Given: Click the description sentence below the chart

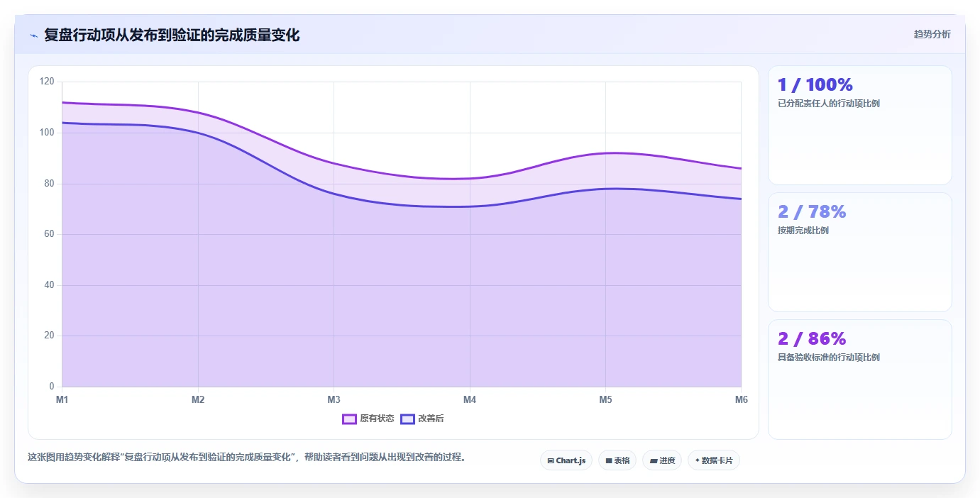Looking at the screenshot, I should point(248,458).
